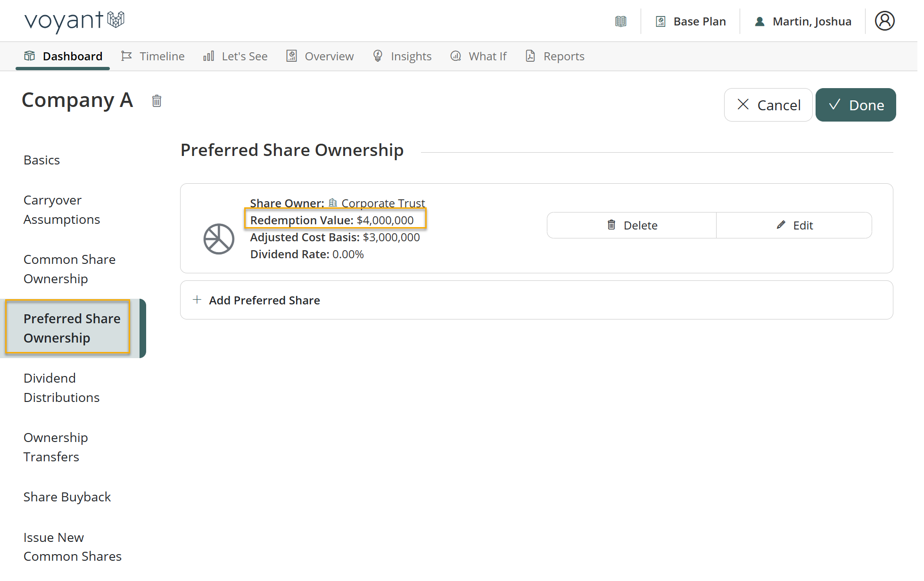Screen dimensions: 924x581
Task: Open the Base Plan selector
Action: pos(691,21)
